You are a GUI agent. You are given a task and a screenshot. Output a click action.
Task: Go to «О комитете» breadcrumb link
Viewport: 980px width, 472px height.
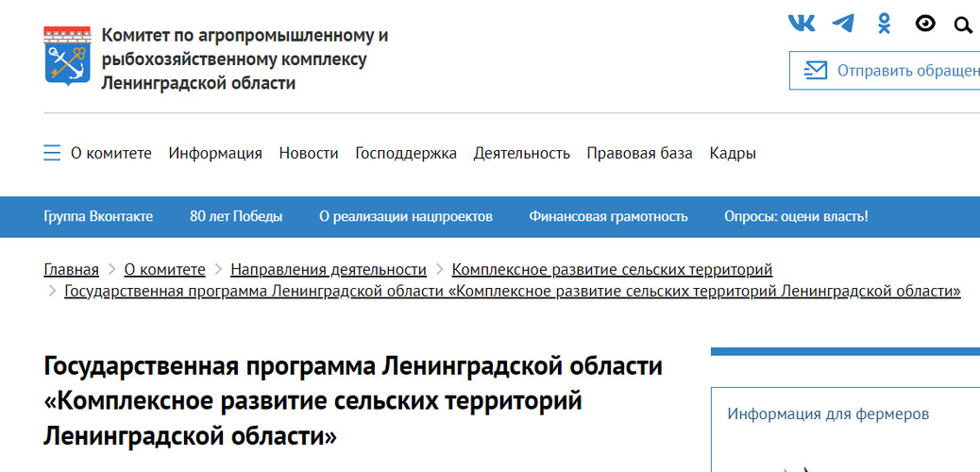[164, 269]
